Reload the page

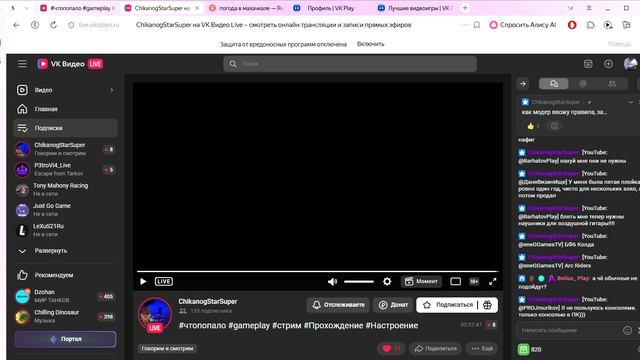point(53,25)
